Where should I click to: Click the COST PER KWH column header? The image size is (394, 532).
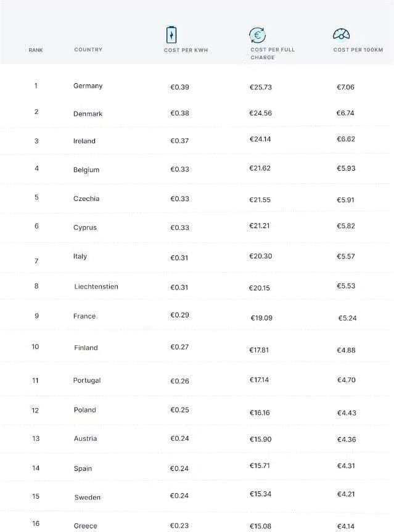point(186,50)
